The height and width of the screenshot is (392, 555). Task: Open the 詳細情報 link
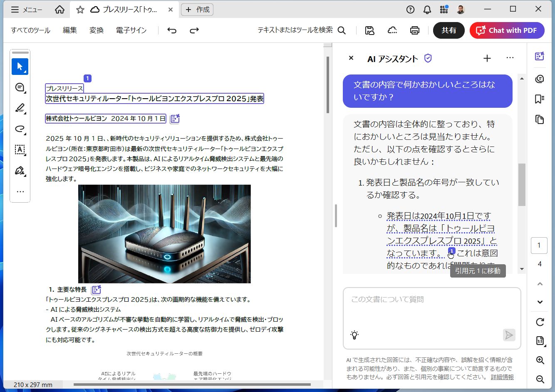[x=502, y=377]
